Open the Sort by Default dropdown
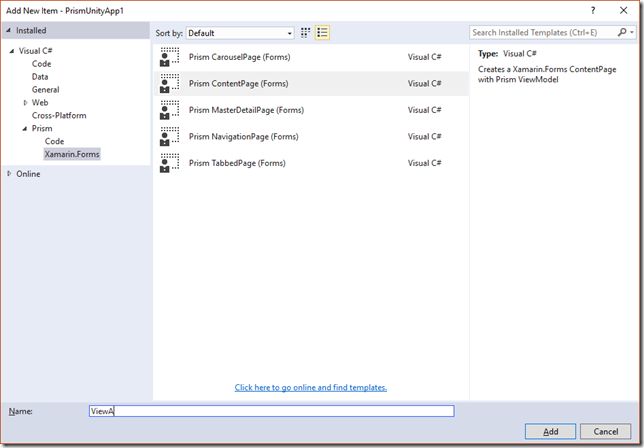Image resolution: width=644 pixels, height=448 pixels. click(x=240, y=33)
